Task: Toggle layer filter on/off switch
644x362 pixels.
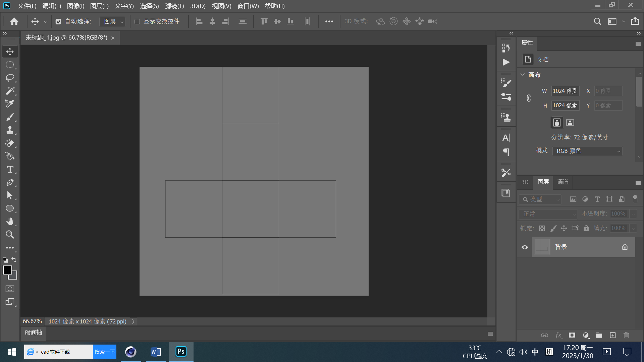Action: 635,199
